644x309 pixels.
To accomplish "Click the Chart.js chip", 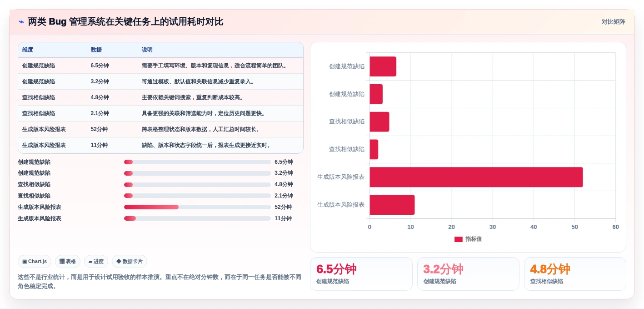I will [35, 261].
